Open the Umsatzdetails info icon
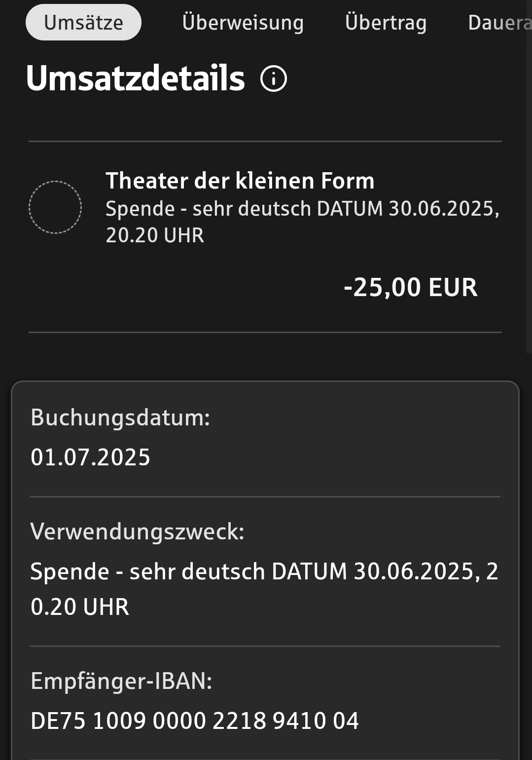This screenshot has width=532, height=760. tap(274, 79)
